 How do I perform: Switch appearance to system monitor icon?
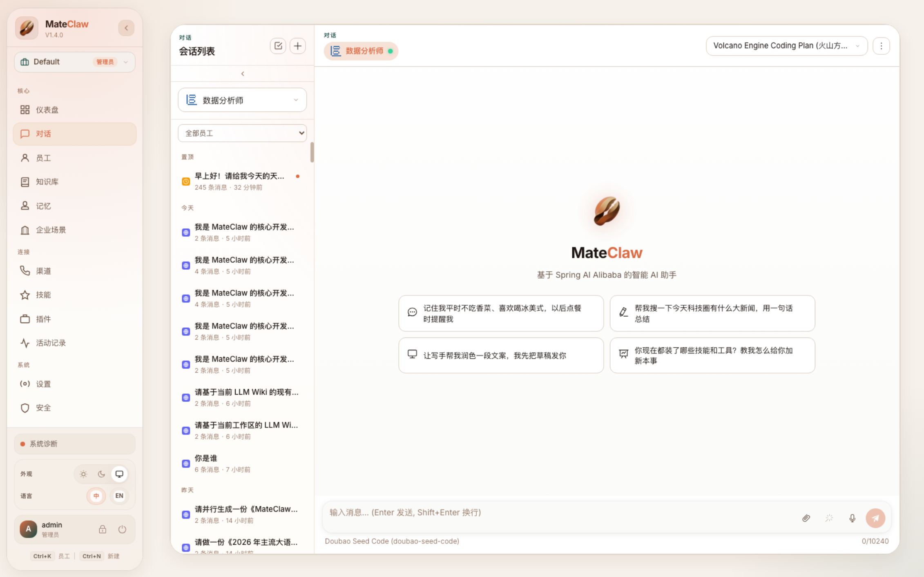[x=119, y=474]
